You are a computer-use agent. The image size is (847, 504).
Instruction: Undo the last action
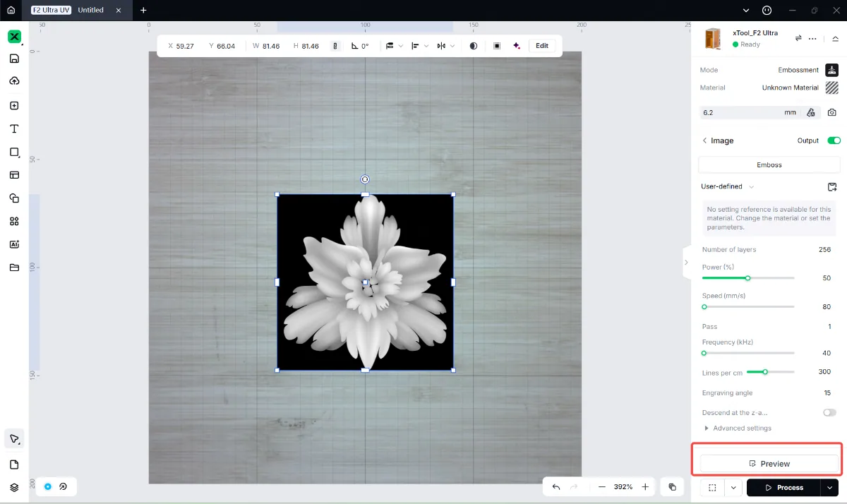click(556, 487)
